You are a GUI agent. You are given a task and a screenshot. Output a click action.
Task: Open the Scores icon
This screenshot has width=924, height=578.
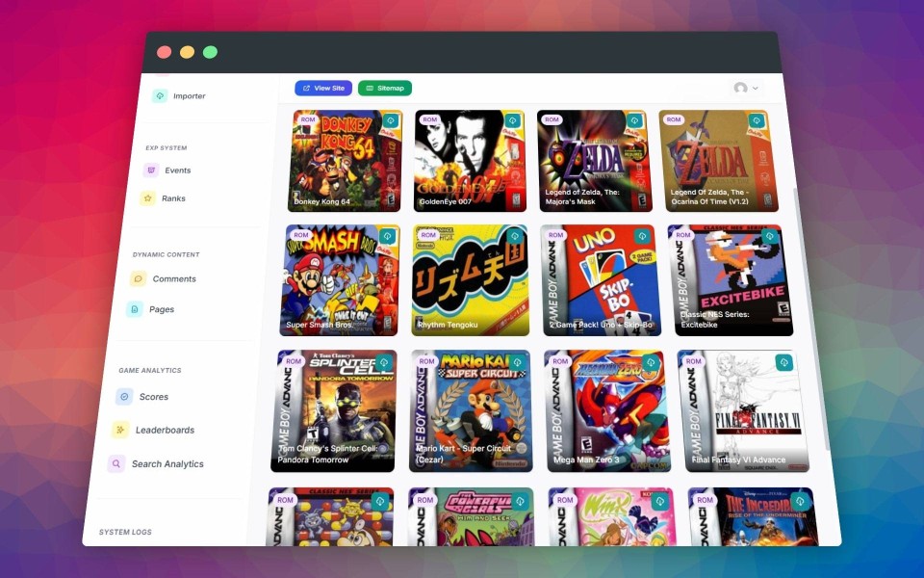coord(124,396)
